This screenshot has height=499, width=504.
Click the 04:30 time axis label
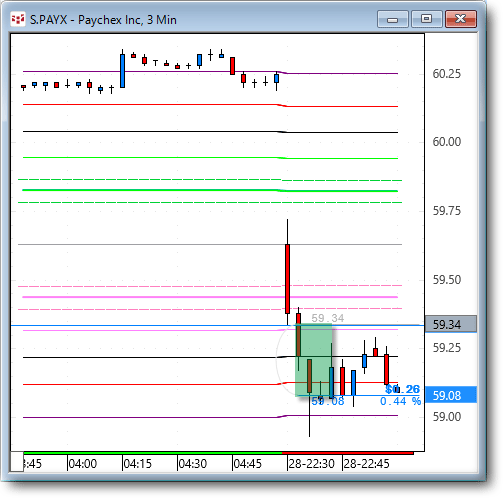point(192,464)
